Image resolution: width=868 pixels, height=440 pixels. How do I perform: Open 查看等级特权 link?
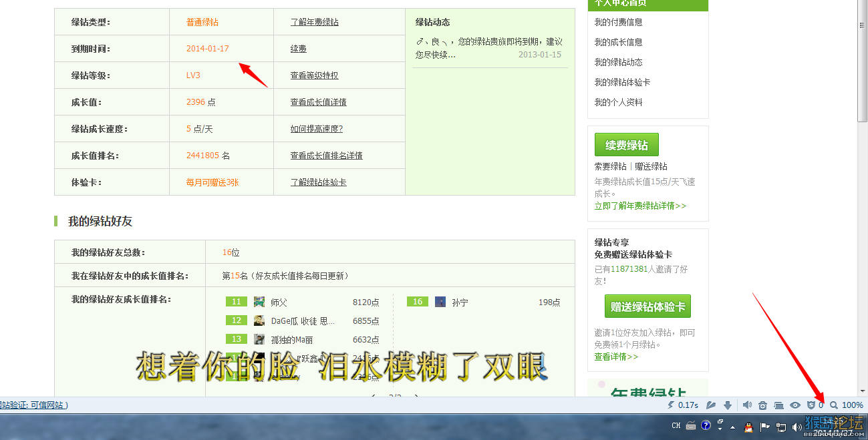[315, 75]
